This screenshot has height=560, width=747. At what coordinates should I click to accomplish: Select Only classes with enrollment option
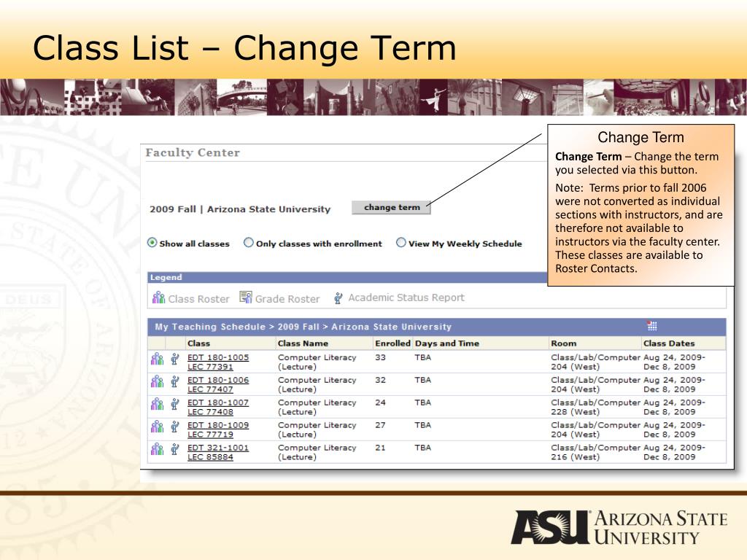point(248,242)
